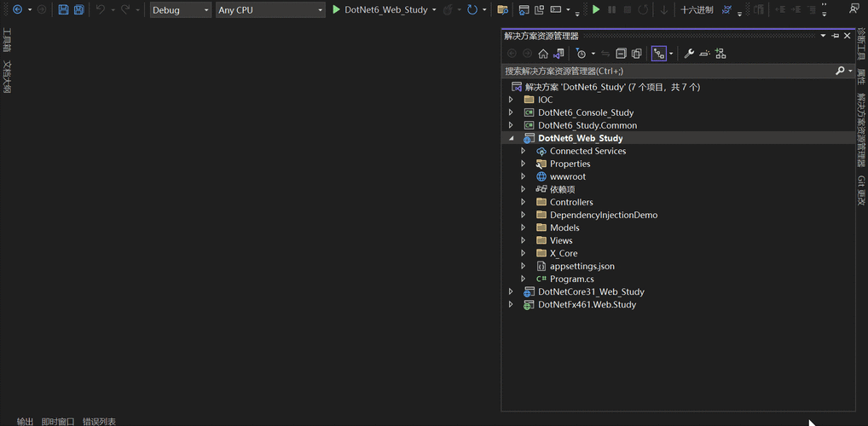The image size is (868, 426).
Task: Expand the DotNet6_Study.Common project
Action: point(511,125)
